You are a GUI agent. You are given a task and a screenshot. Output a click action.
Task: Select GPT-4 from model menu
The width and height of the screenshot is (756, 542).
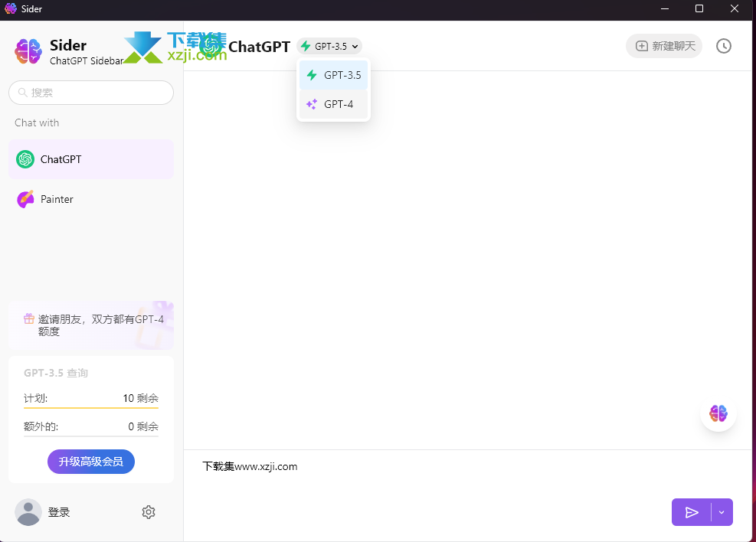(334, 104)
